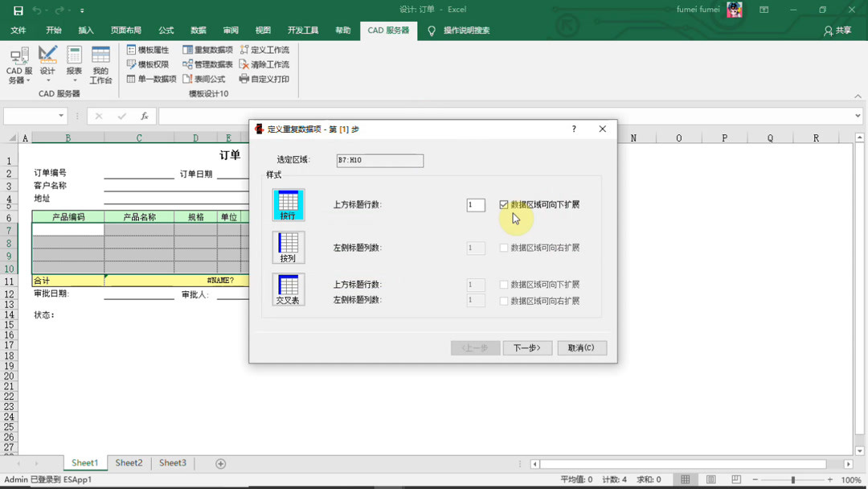Image resolution: width=868 pixels, height=489 pixels.
Task: Open the 模板属性 (template properties) tool
Action: click(x=149, y=50)
